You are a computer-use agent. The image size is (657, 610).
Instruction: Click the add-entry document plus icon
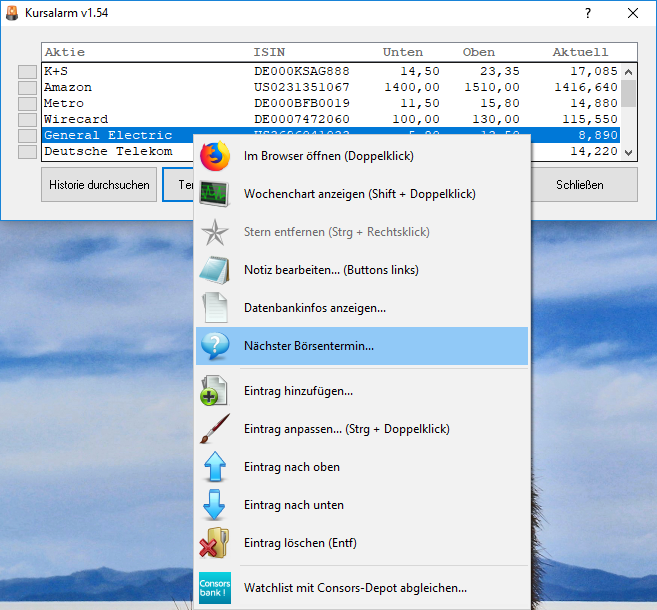click(x=214, y=391)
